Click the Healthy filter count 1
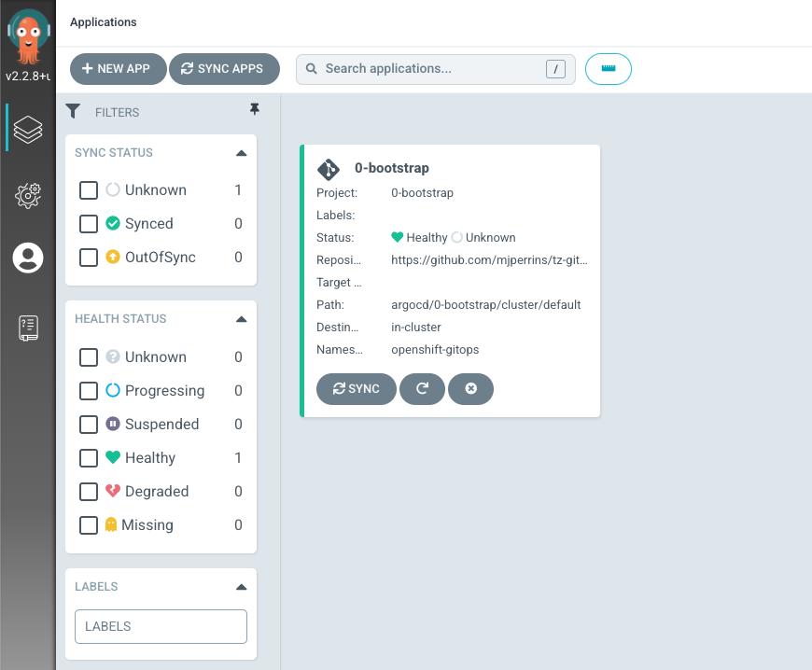This screenshot has width=812, height=670. coord(238,458)
